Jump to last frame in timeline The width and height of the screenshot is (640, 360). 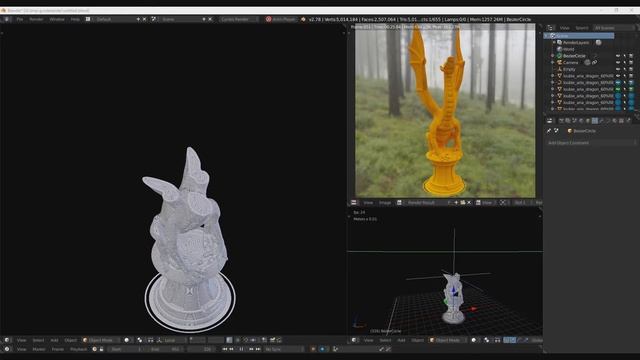[258, 349]
